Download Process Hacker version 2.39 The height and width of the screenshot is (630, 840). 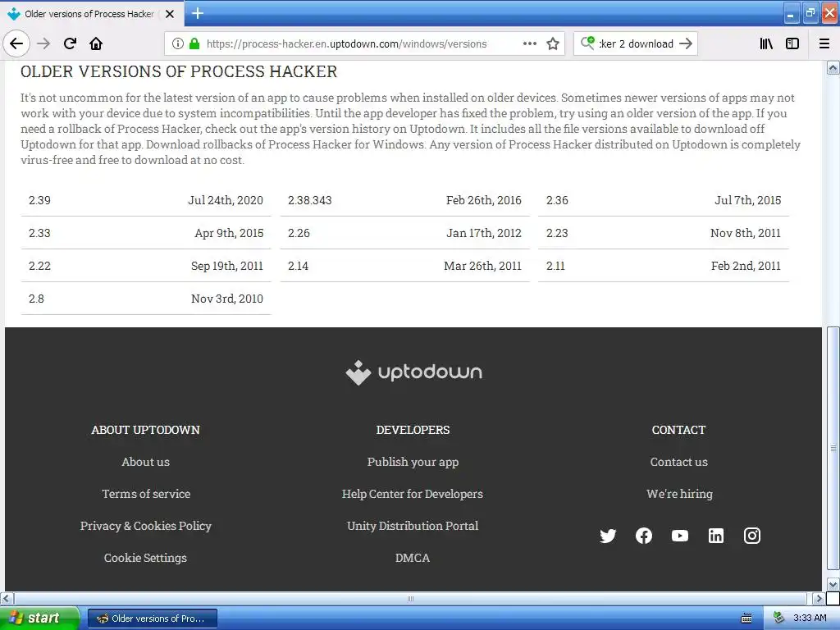pos(146,200)
